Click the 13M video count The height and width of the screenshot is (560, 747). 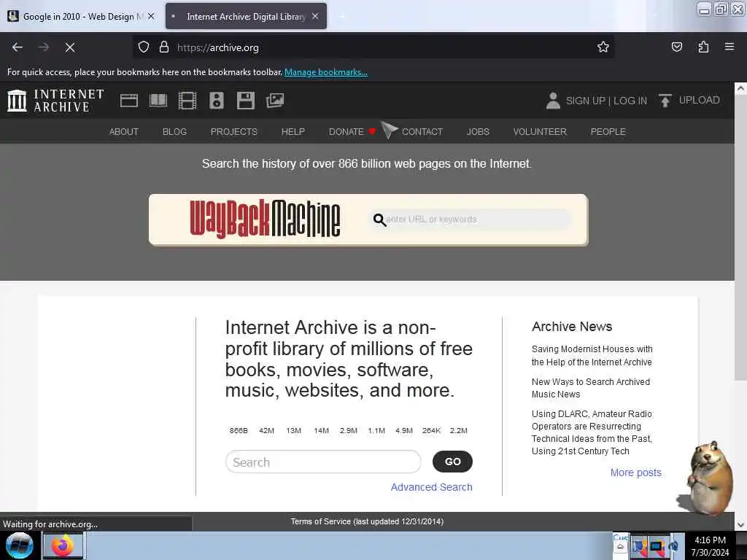pos(293,430)
